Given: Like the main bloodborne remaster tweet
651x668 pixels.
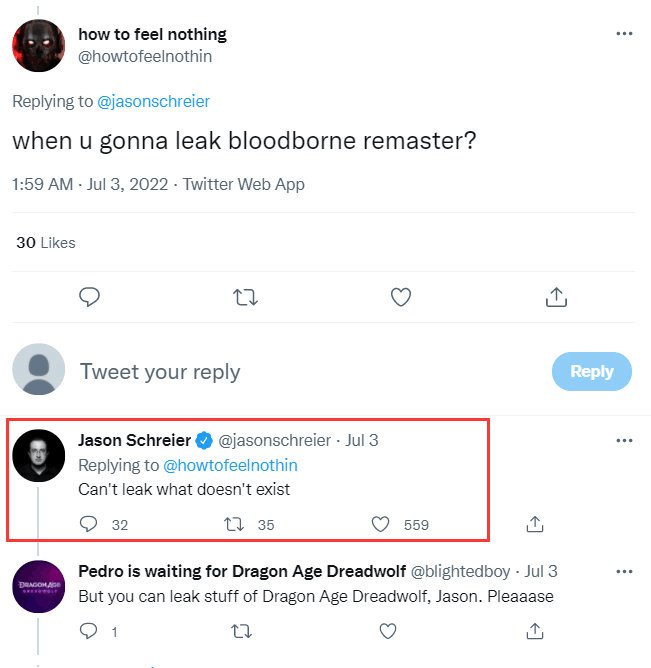Looking at the screenshot, I should pyautogui.click(x=401, y=297).
